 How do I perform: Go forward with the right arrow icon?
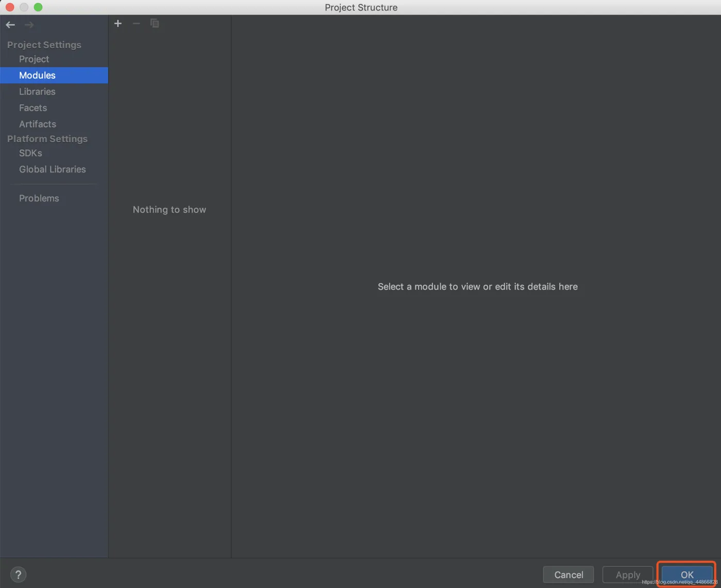29,25
